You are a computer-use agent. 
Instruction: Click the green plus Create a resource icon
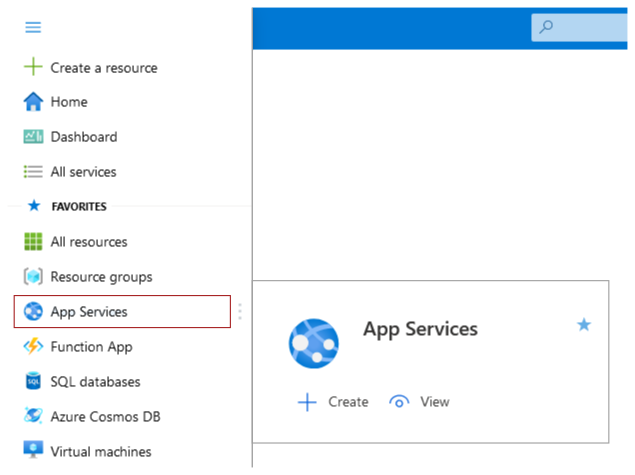(x=33, y=66)
